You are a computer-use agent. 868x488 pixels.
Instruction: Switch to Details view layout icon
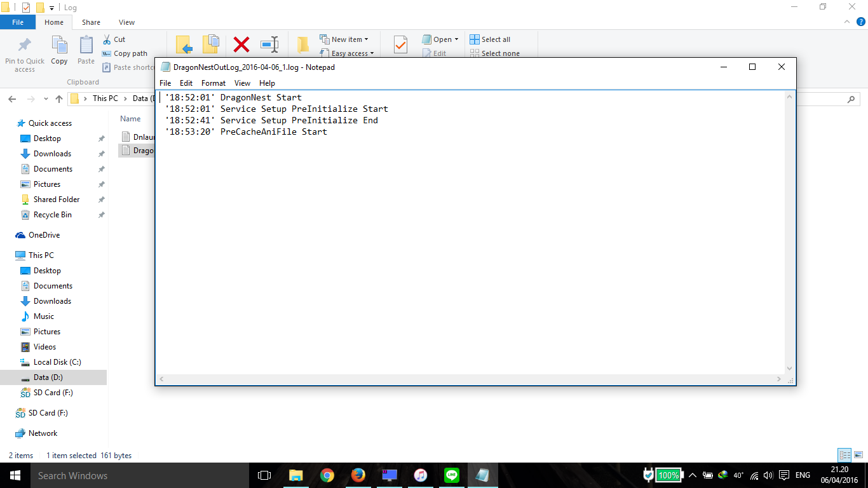844,455
